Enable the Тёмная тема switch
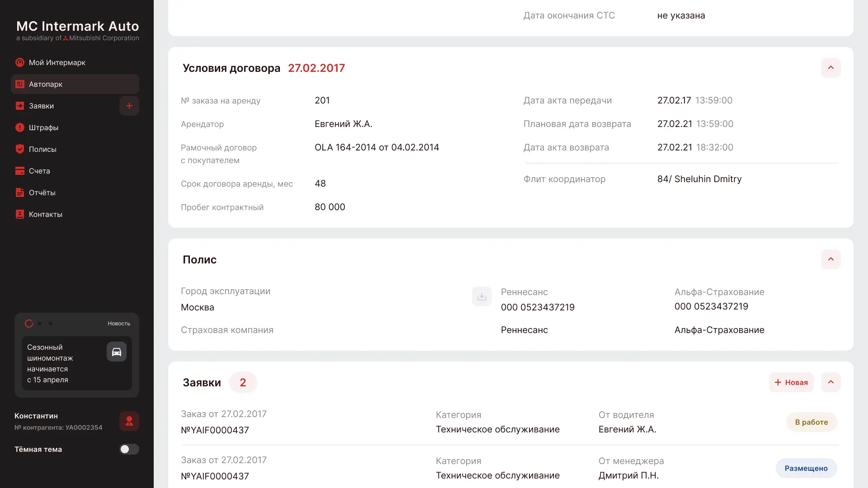The image size is (868, 488). point(129,449)
